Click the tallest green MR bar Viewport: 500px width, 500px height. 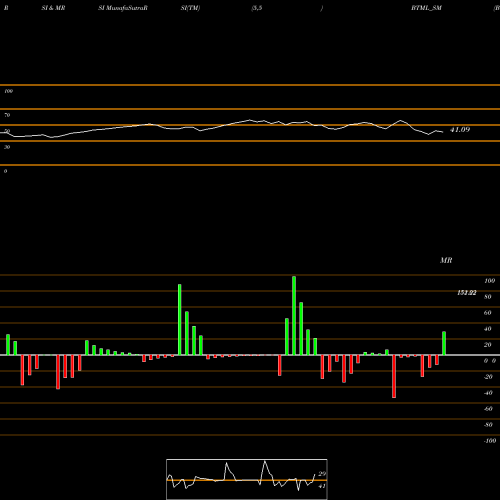tap(294, 316)
